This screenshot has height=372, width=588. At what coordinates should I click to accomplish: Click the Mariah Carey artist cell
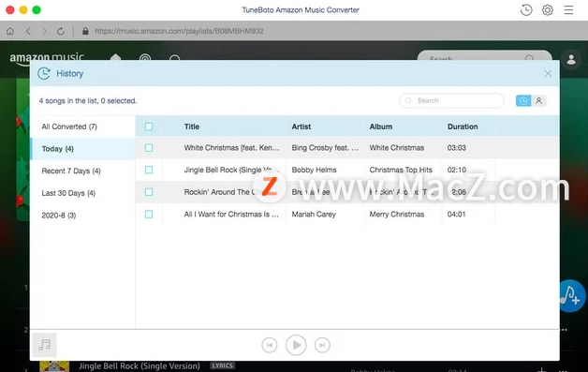[314, 215]
